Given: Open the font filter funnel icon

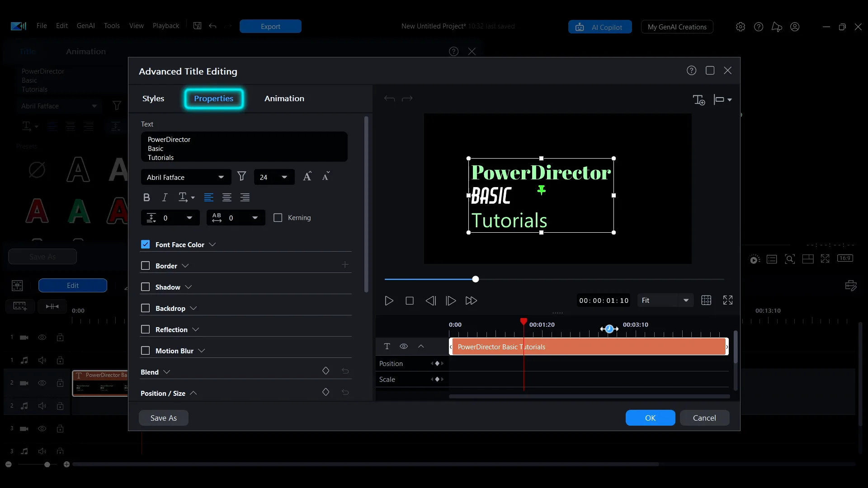Looking at the screenshot, I should pos(242,177).
